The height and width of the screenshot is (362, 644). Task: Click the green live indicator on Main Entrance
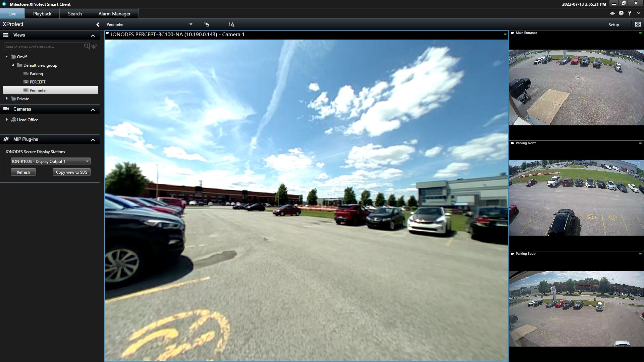[x=640, y=33]
